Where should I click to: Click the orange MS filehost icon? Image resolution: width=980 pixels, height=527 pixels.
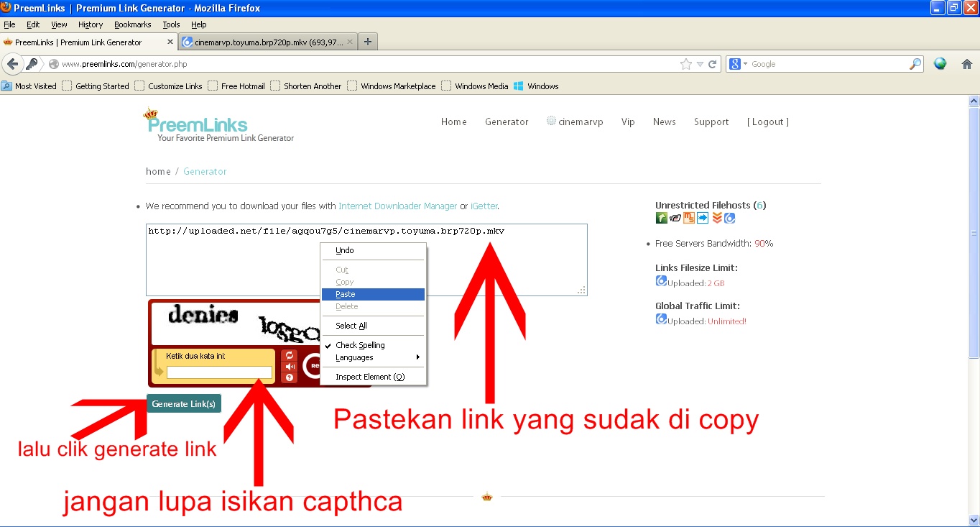[689, 218]
